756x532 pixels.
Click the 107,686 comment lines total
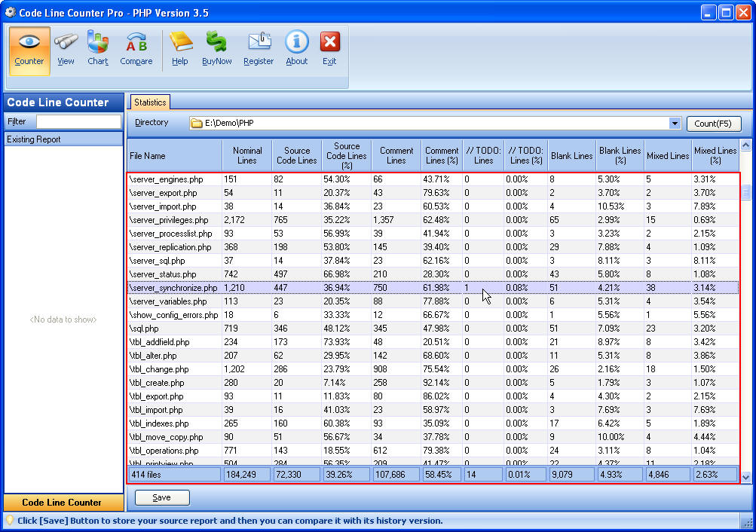tap(396, 475)
